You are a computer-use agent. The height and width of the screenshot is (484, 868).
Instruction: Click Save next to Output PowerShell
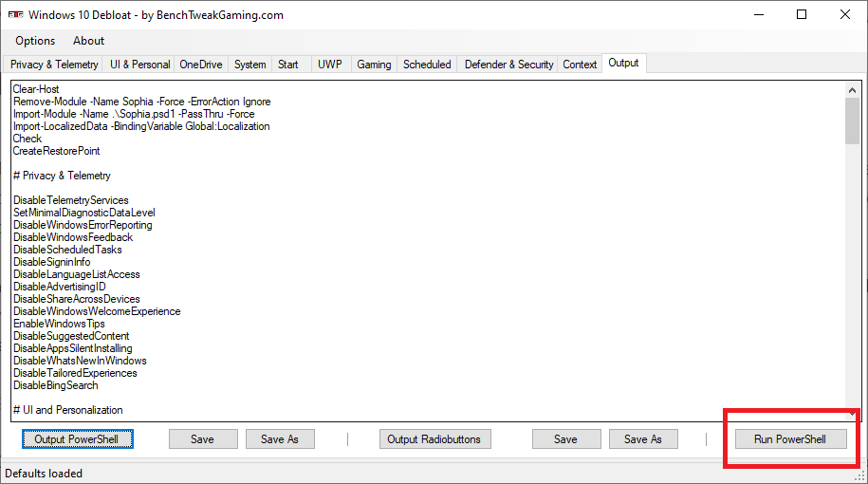(203, 439)
